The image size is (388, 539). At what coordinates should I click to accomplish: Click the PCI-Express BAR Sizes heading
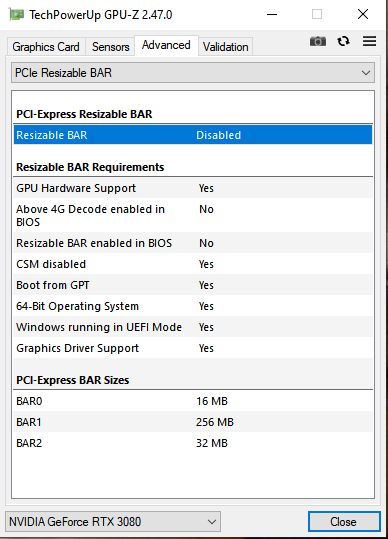[73, 380]
